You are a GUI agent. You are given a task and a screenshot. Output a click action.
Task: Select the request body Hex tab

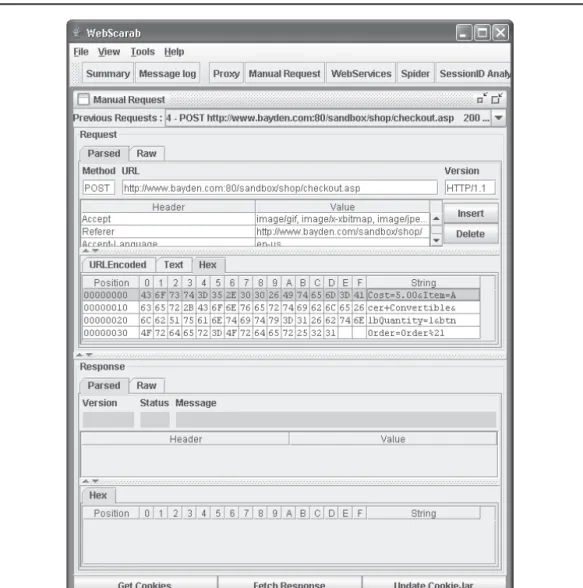[x=208, y=265]
